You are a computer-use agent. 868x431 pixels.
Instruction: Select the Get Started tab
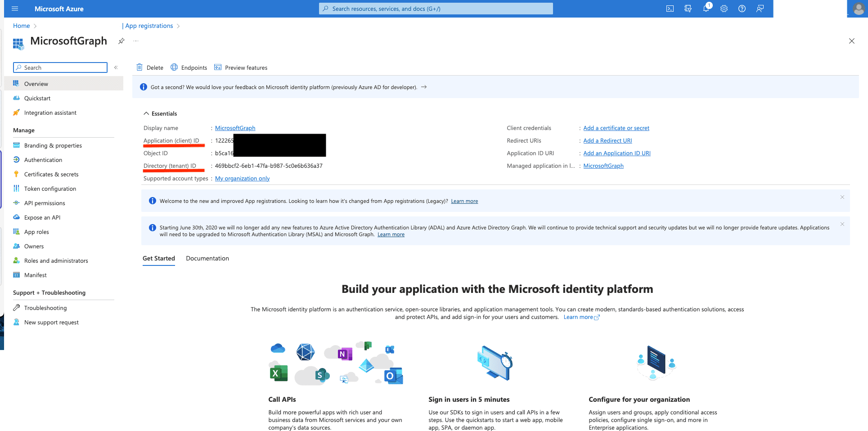(x=158, y=258)
